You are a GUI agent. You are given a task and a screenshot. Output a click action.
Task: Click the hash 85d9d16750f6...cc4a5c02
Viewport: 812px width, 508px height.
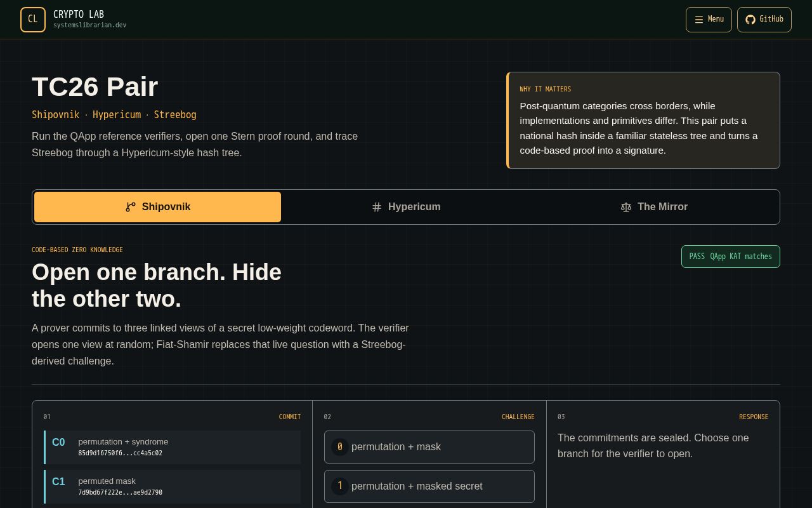coord(121,453)
